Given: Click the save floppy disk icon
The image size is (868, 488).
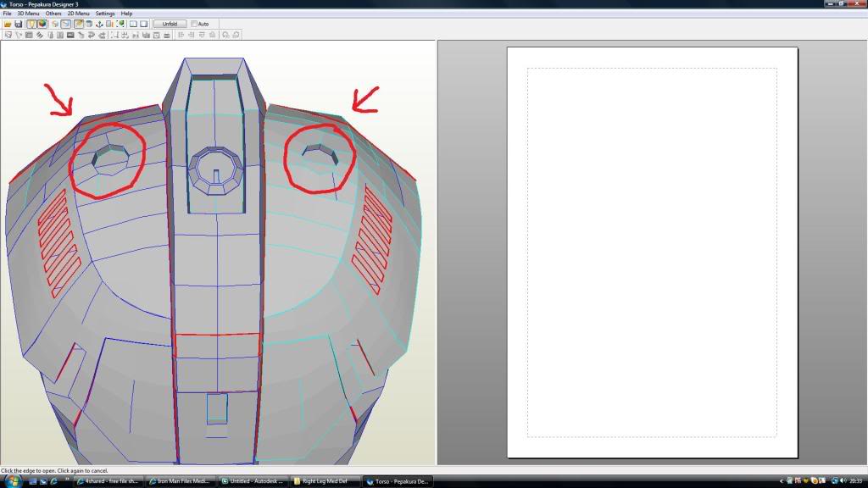Looking at the screenshot, I should (x=19, y=24).
